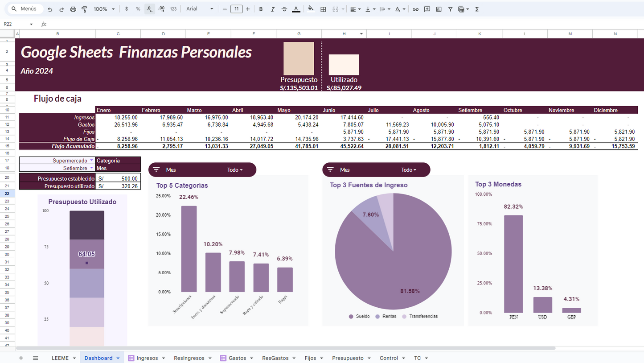Click the merge cells icon

tap(335, 9)
